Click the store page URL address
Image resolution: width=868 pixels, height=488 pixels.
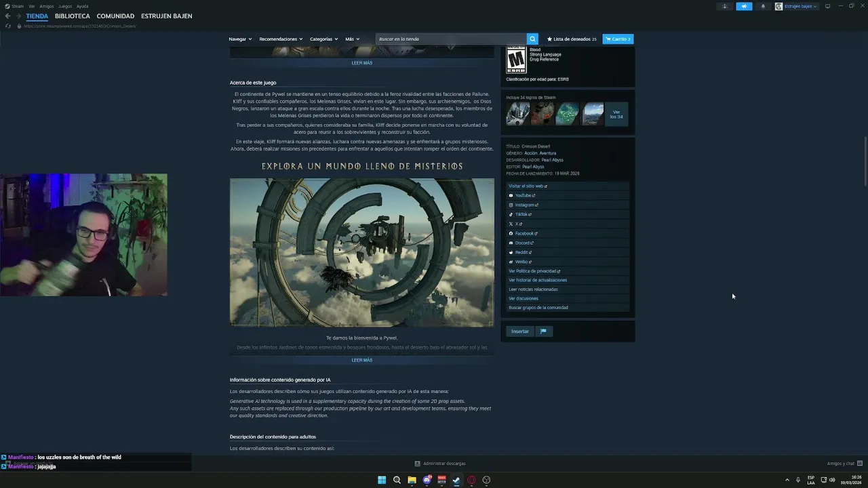[80, 26]
